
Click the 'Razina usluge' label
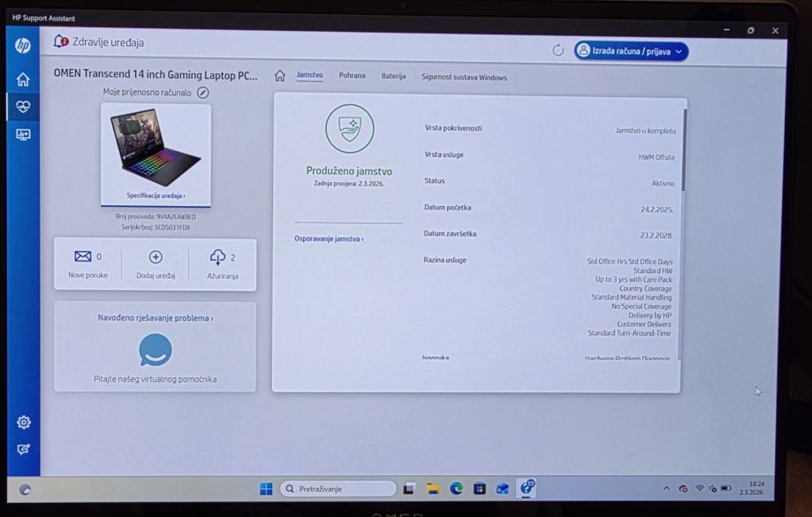[x=444, y=260]
